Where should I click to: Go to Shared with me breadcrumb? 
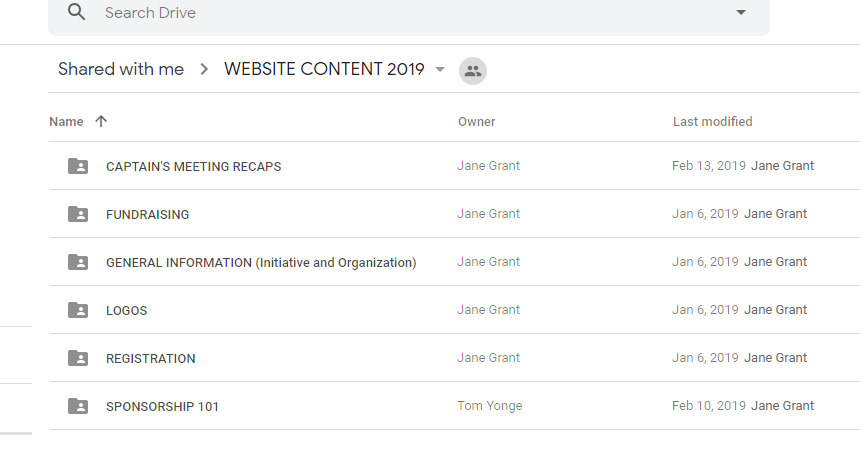coord(121,69)
